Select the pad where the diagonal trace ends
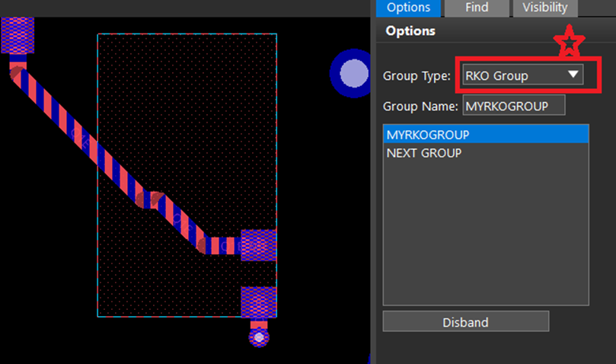This screenshot has height=364, width=616. (258, 245)
